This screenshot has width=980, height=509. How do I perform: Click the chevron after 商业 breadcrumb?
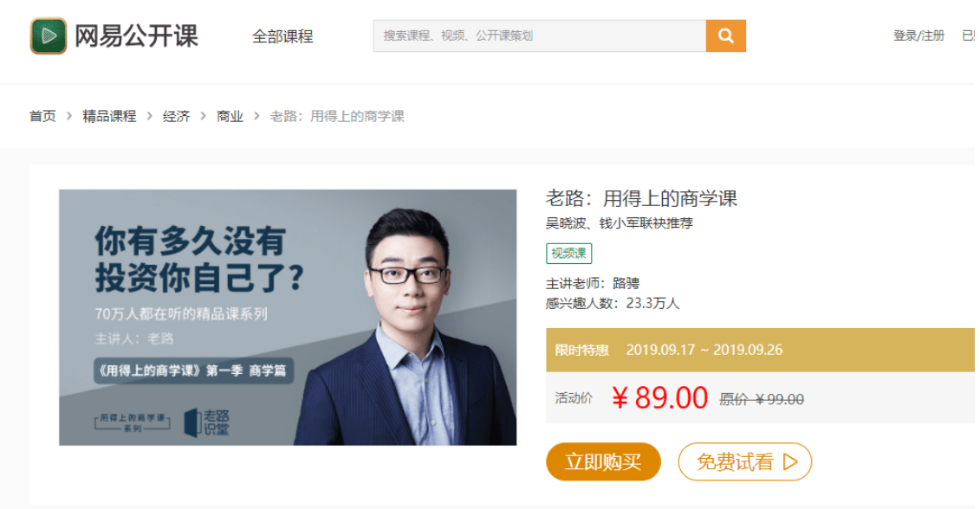tap(256, 116)
